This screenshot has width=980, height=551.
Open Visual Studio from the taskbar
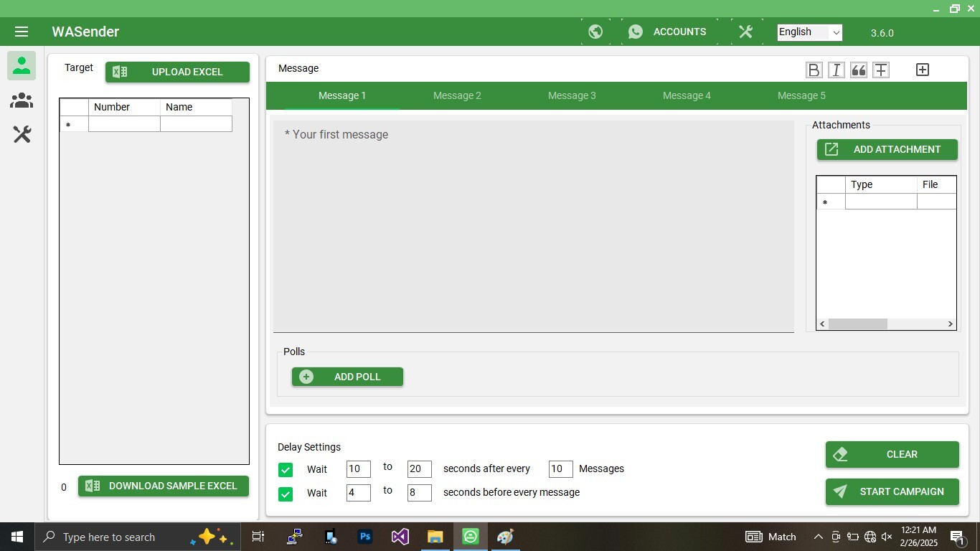point(400,537)
